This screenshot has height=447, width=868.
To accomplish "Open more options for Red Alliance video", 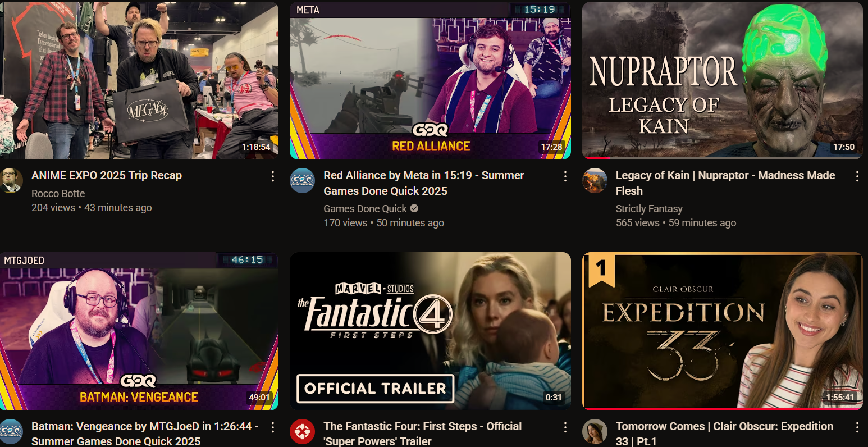I will click(x=565, y=176).
